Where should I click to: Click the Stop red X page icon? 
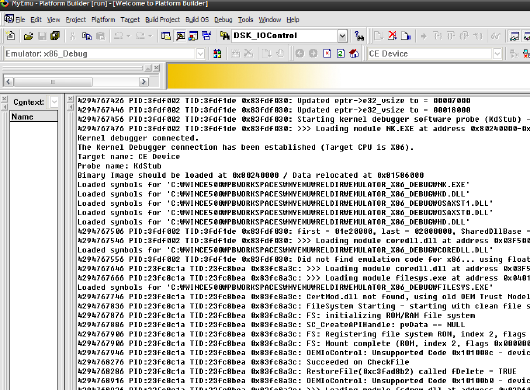point(327,53)
